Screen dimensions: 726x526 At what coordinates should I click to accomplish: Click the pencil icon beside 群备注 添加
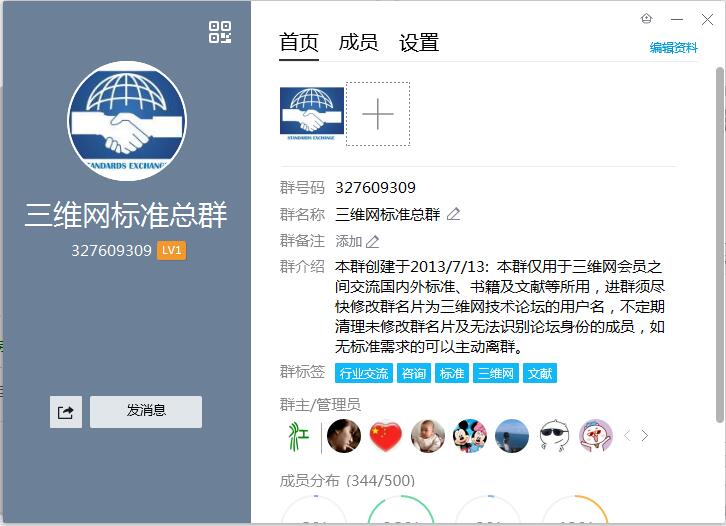[373, 241]
